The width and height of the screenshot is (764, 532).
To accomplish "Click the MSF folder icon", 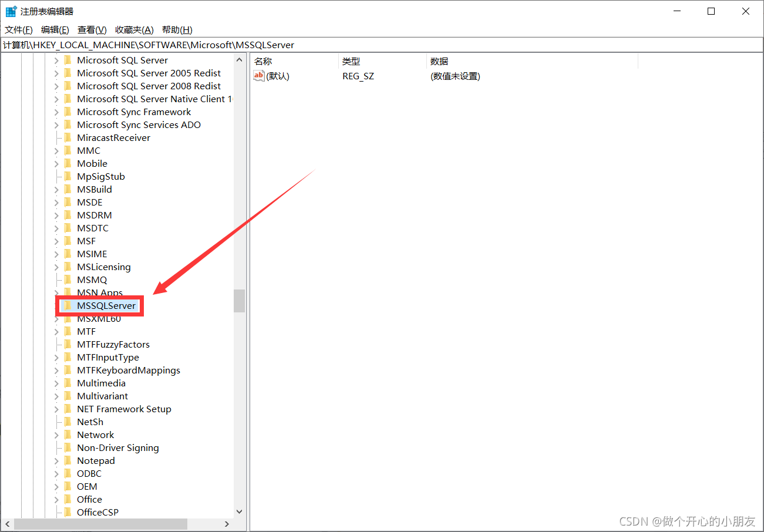I will pos(68,241).
